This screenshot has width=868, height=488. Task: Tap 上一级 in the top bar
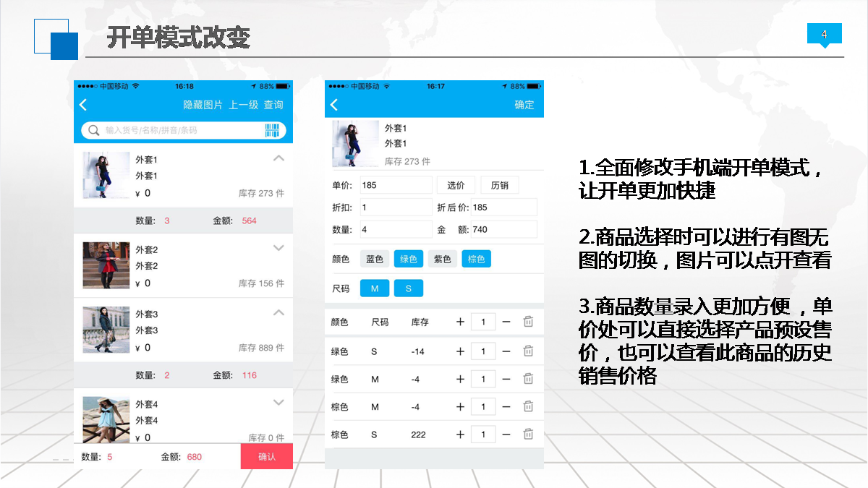[244, 105]
